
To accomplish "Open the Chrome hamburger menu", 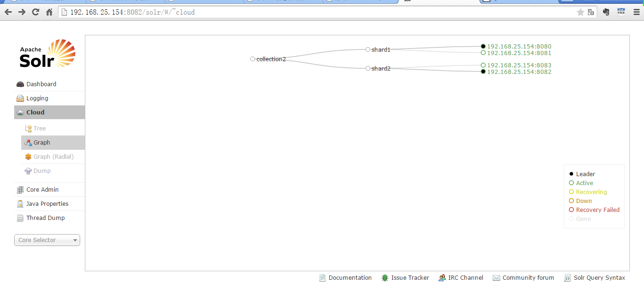I will pos(636,12).
